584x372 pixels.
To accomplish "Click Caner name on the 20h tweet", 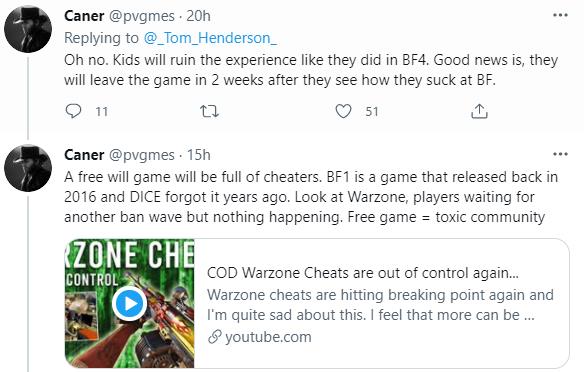I will pyautogui.click(x=84, y=16).
